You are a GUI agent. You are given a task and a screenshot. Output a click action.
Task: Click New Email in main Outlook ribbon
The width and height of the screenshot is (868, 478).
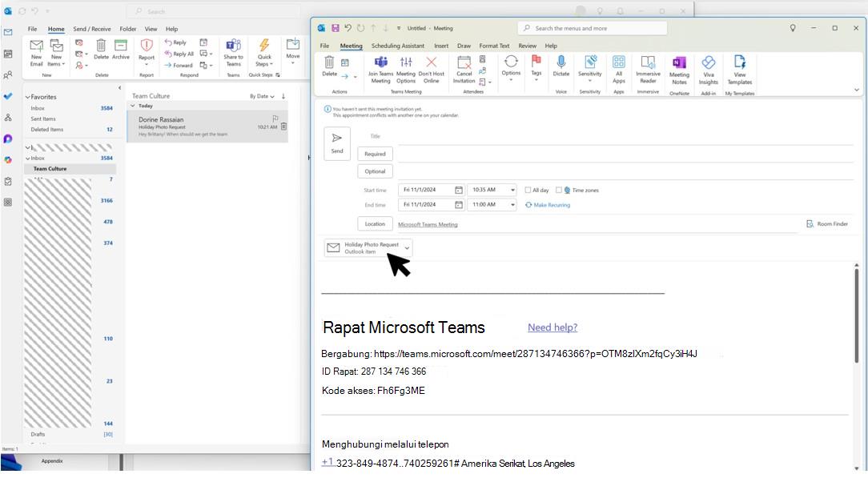click(37, 53)
